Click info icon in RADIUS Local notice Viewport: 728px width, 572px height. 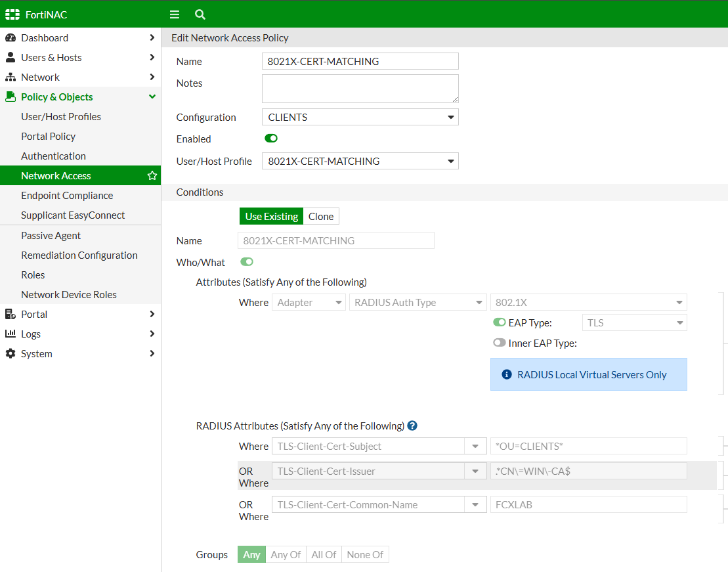click(x=507, y=374)
